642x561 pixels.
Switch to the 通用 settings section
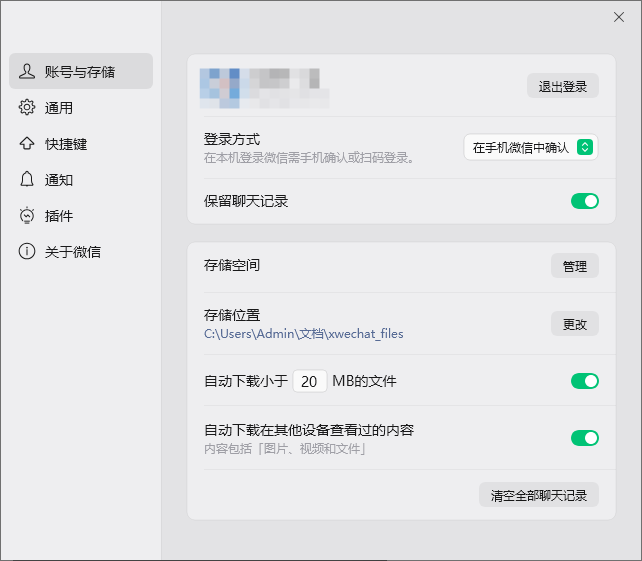81,107
